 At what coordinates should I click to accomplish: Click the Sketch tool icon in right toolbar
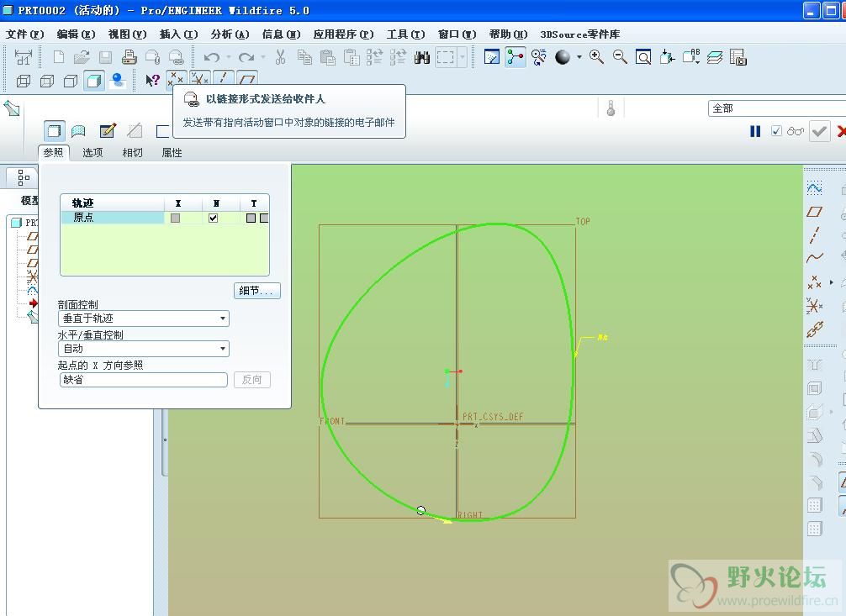click(814, 187)
